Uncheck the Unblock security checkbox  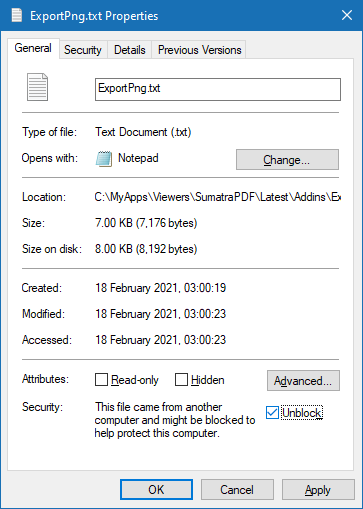272,413
